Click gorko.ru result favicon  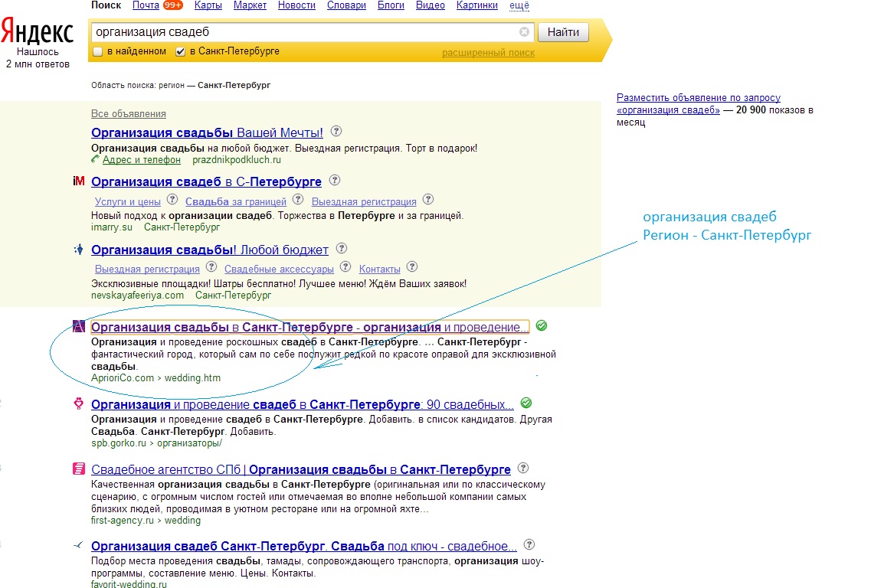click(79, 403)
